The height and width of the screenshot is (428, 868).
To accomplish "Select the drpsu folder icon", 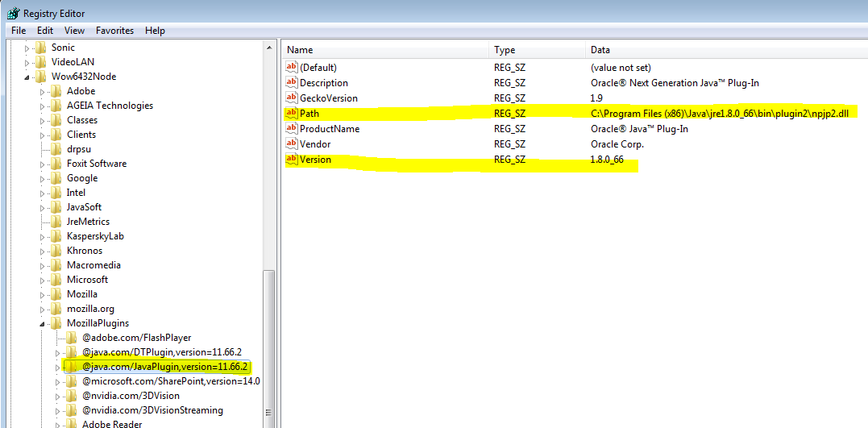I will click(56, 149).
